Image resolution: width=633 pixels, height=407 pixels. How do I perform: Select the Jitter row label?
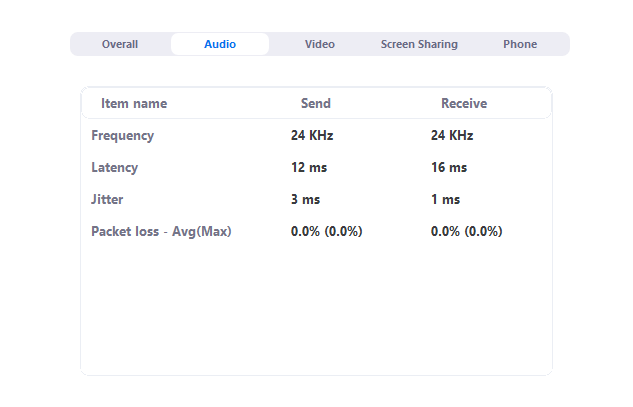coord(107,199)
